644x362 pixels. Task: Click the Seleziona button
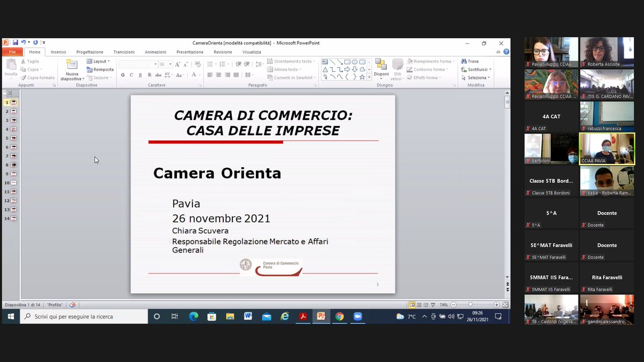[475, 77]
